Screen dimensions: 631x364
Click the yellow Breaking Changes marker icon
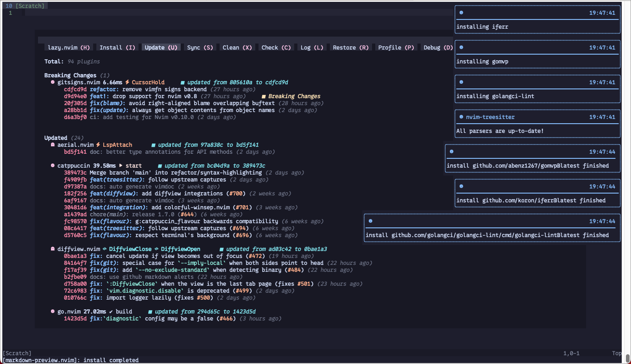click(264, 96)
